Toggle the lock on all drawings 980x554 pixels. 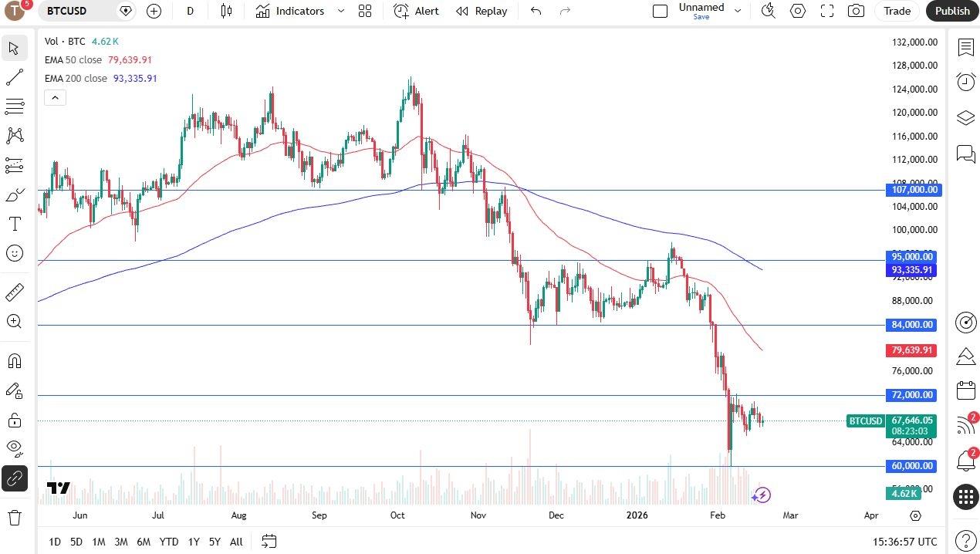(14, 418)
